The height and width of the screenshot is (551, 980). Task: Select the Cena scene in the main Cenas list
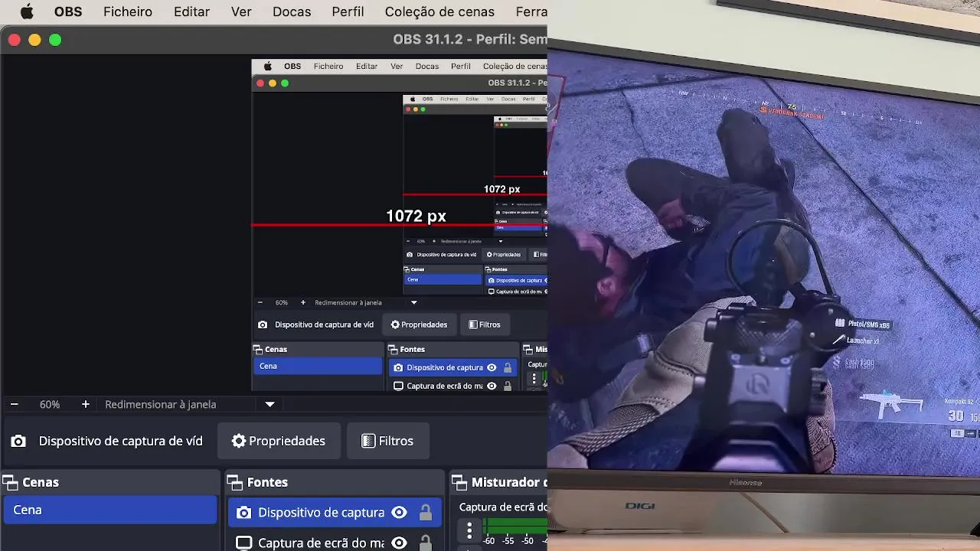[110, 510]
